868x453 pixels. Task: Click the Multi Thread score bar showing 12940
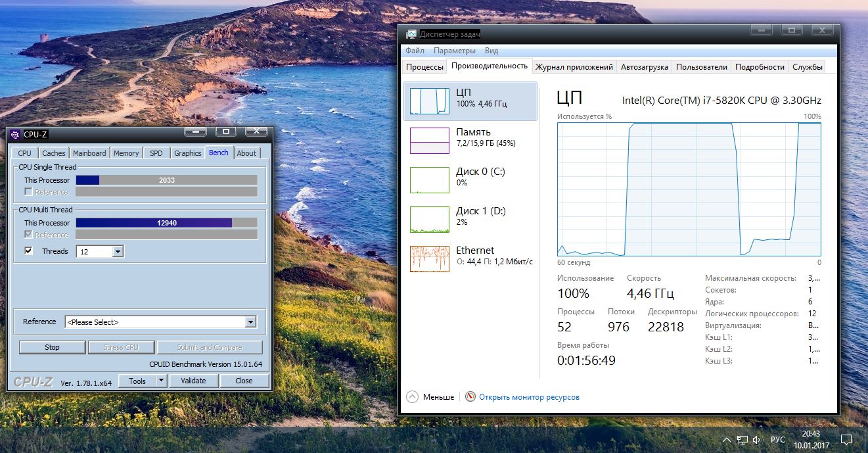[x=167, y=223]
